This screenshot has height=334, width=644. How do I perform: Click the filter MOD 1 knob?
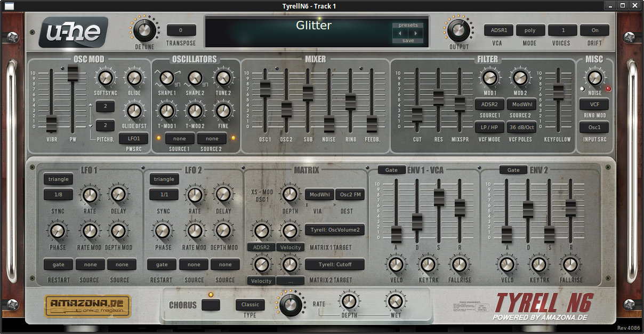(489, 78)
